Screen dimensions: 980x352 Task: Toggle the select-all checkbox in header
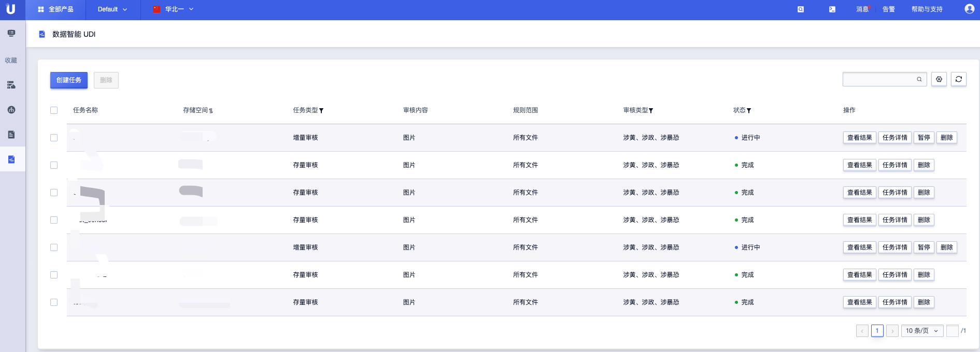54,110
